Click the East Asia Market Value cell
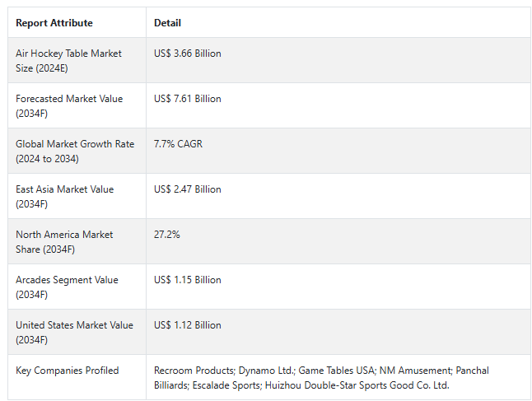The height and width of the screenshot is (401, 532). pyautogui.click(x=77, y=196)
